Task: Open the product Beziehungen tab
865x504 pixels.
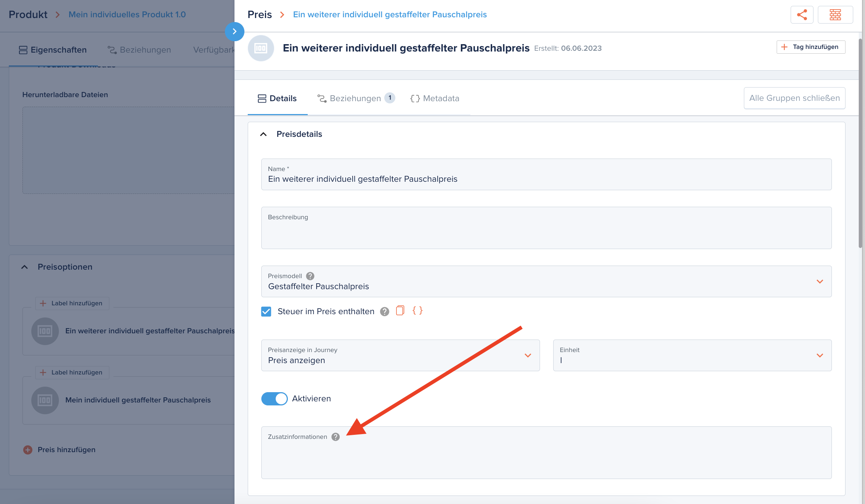Action: (x=139, y=50)
